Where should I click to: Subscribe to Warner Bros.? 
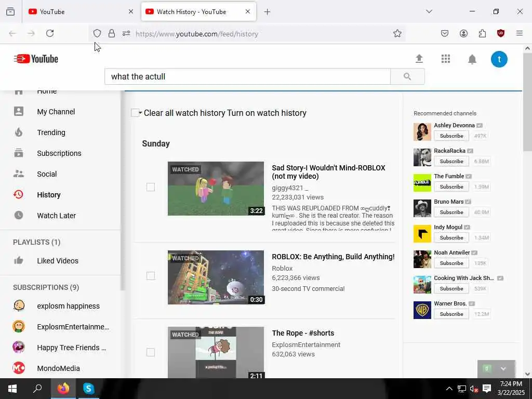click(x=451, y=314)
